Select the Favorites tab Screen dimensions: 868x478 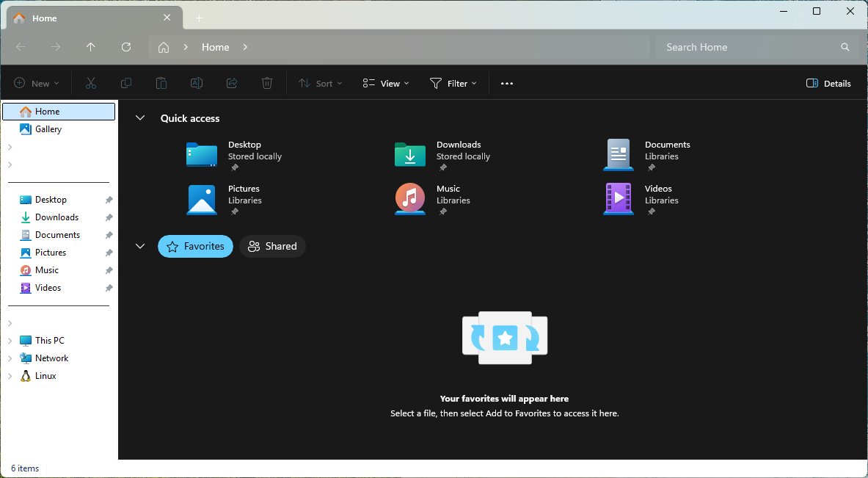(195, 247)
